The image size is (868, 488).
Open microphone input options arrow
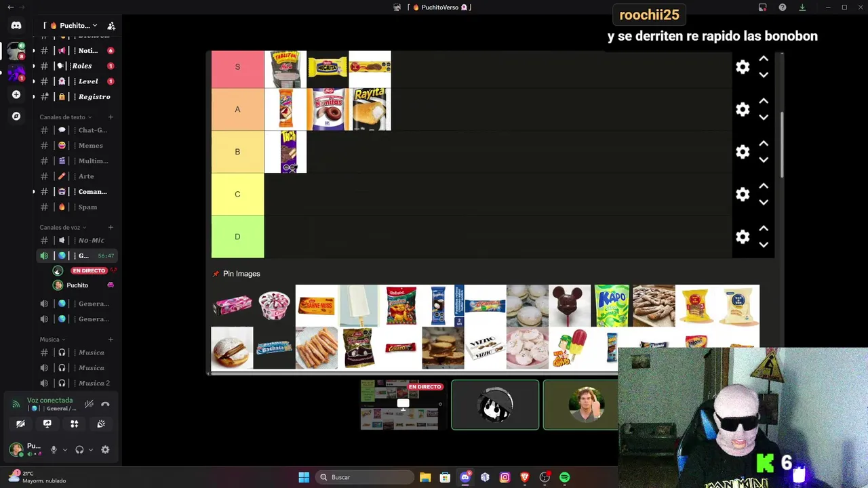(x=65, y=449)
